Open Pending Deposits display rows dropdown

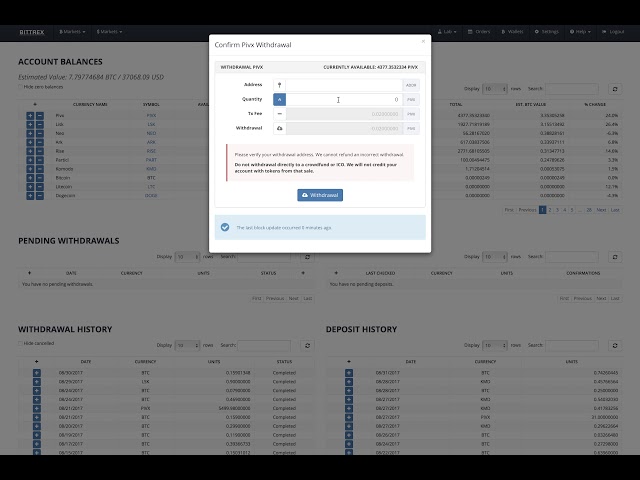(495, 257)
